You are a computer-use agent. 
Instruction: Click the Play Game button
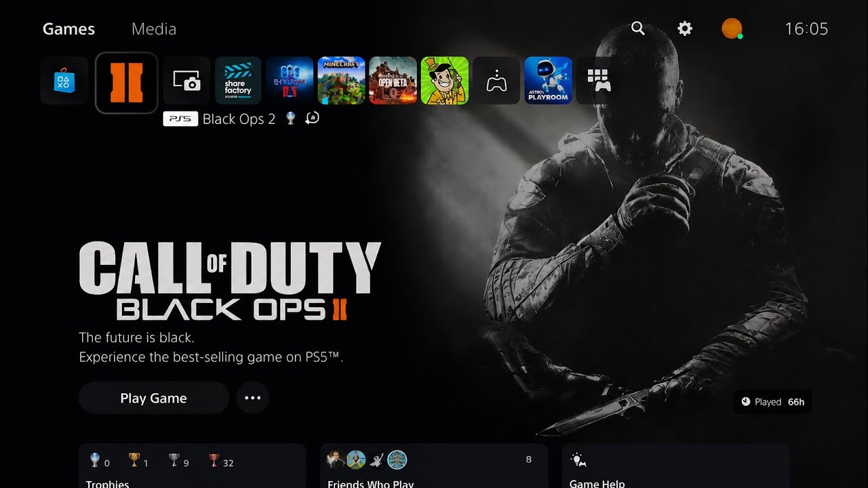(154, 398)
